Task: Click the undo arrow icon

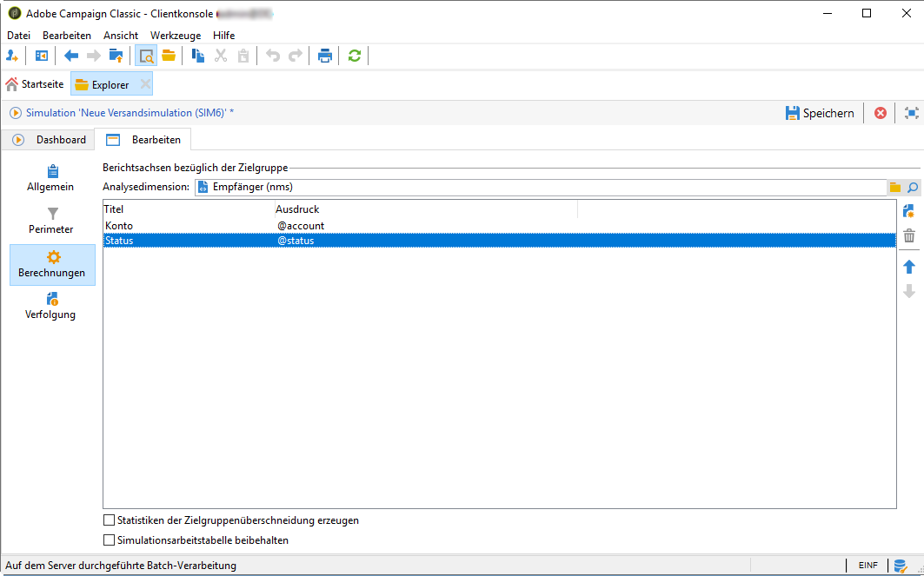Action: click(273, 56)
